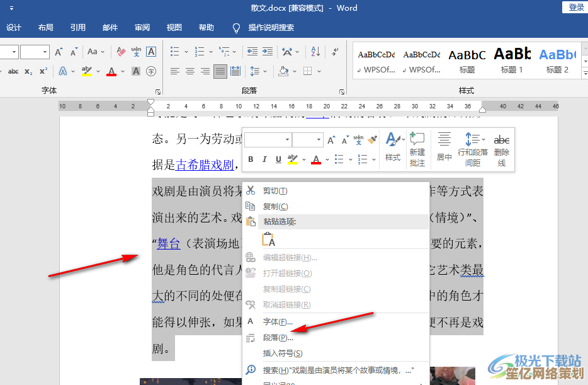Screen dimensions: 588x385
Task: Open the 舞台 hyperlink
Action: point(169,243)
